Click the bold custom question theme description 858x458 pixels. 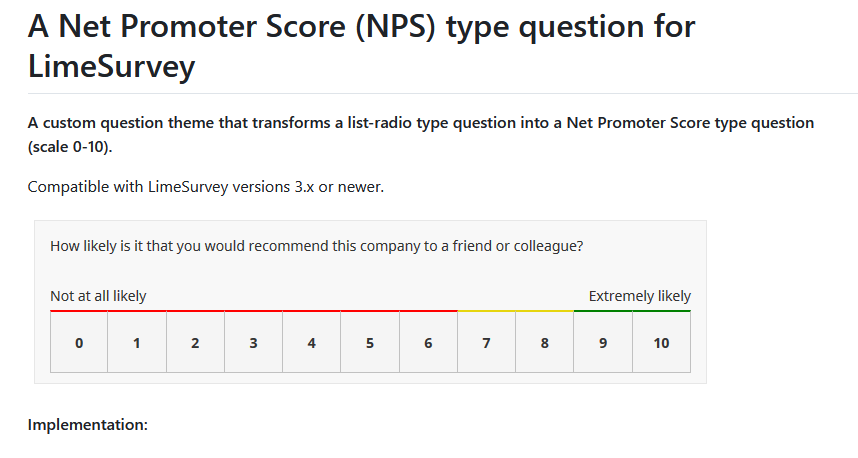pos(420,133)
